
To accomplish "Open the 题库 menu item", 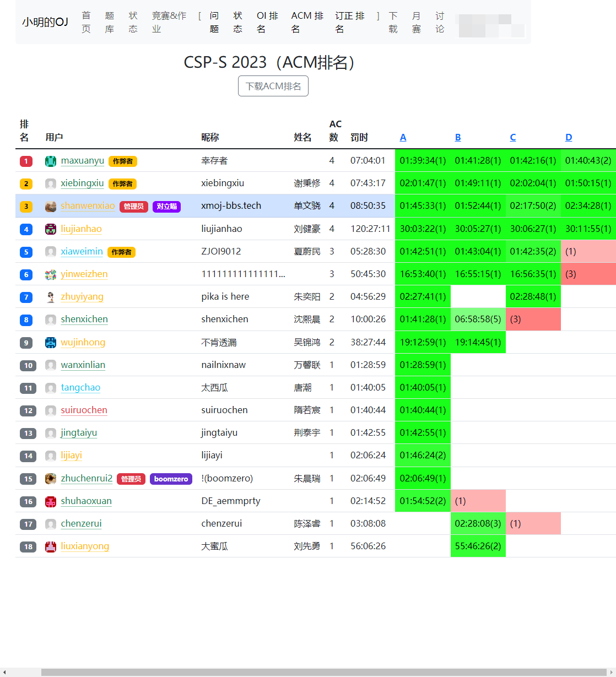I will click(110, 22).
